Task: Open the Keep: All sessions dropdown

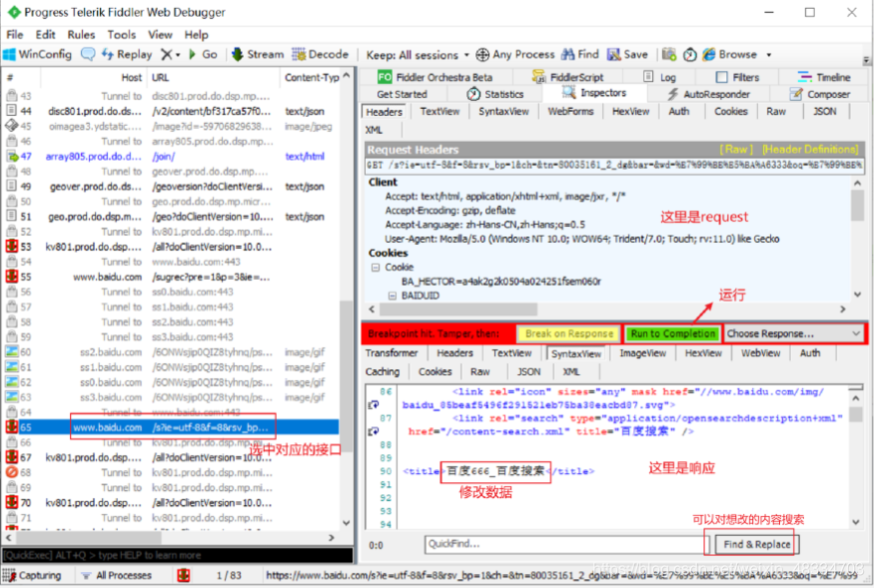Action: (418, 55)
